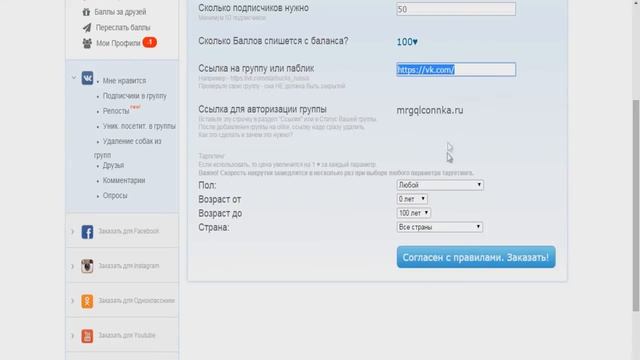Expand the YouTube order section chevron
640x360 pixels.
click(73, 336)
